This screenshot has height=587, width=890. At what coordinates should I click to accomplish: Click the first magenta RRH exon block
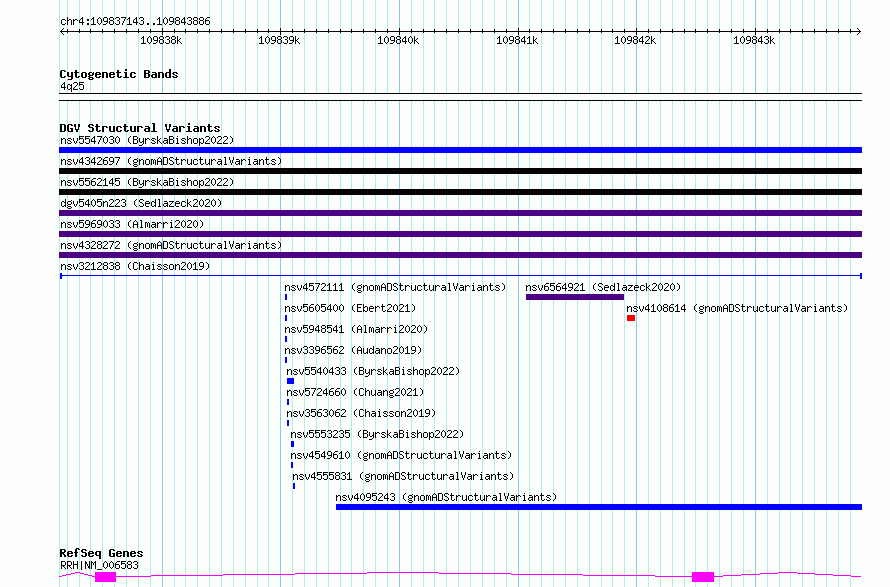[x=106, y=577]
